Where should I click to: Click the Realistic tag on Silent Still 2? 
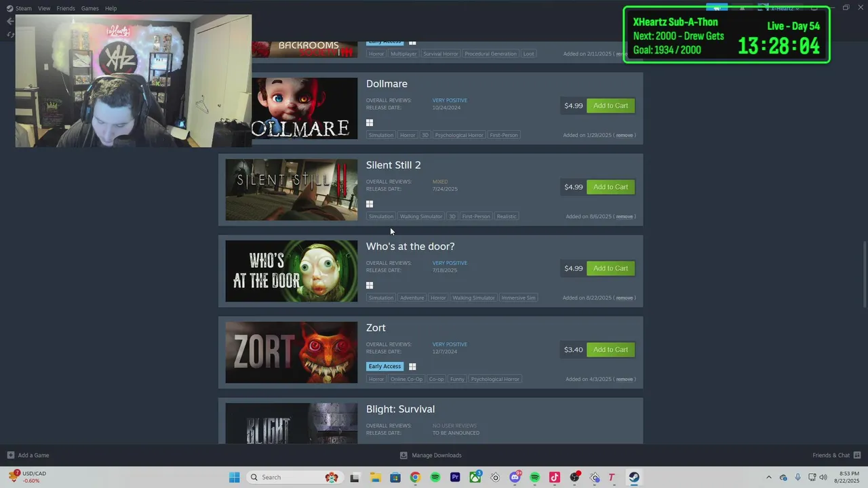coord(507,216)
